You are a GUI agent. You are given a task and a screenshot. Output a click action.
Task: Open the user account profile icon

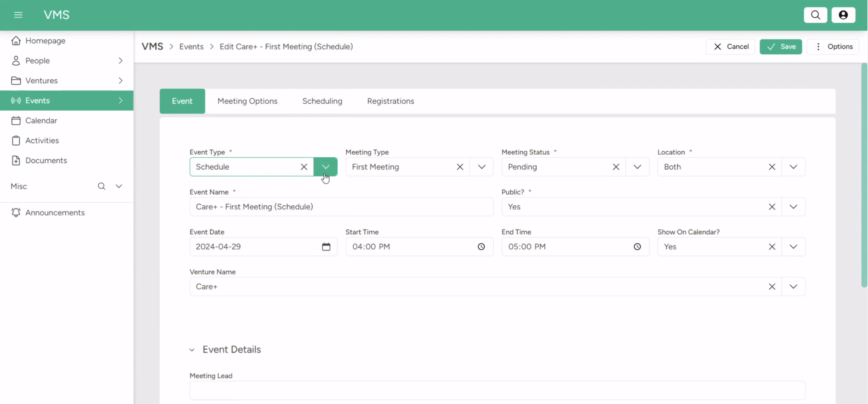tap(844, 15)
